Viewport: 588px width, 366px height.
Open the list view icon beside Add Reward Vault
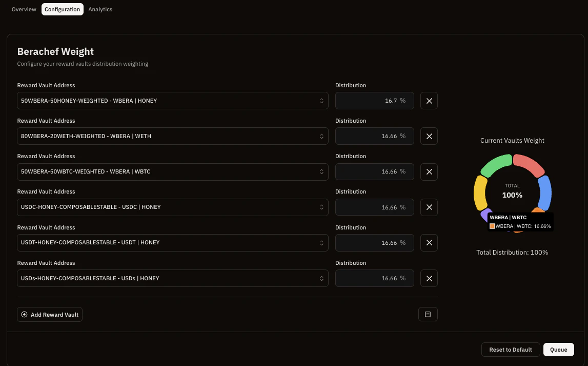(428, 314)
